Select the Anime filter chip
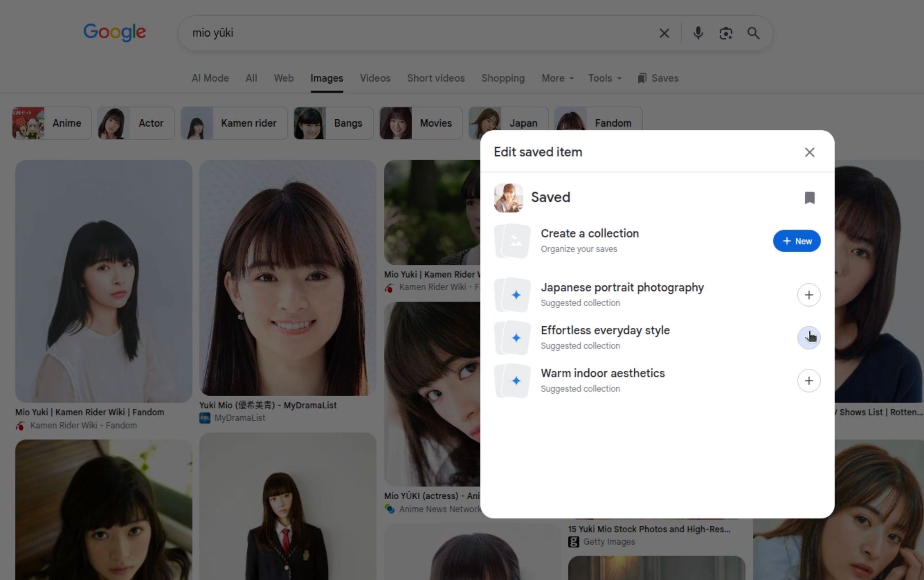The image size is (924, 580). tap(52, 123)
